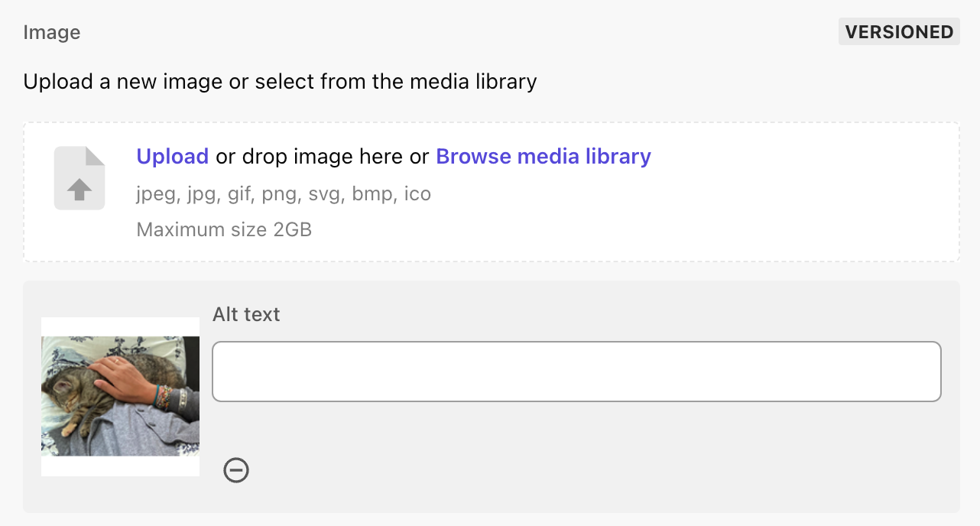Image resolution: width=980 pixels, height=526 pixels.
Task: Focus the Alt text input field
Action: [x=576, y=372]
